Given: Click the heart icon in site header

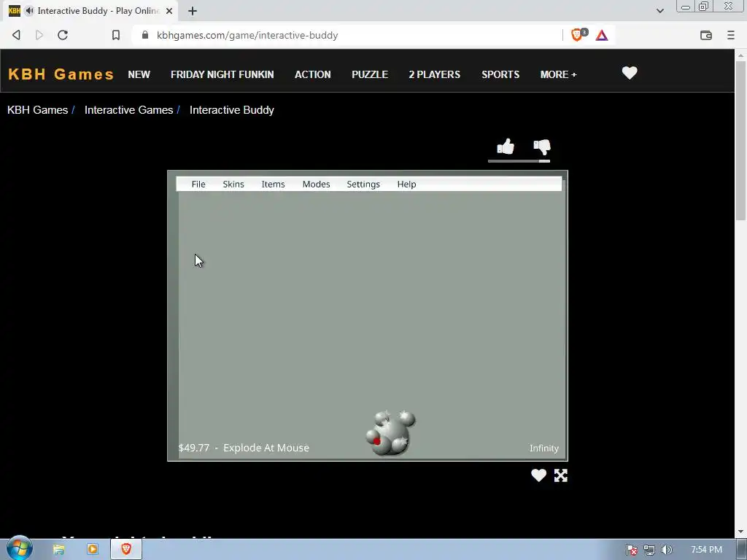Looking at the screenshot, I should pyautogui.click(x=630, y=73).
